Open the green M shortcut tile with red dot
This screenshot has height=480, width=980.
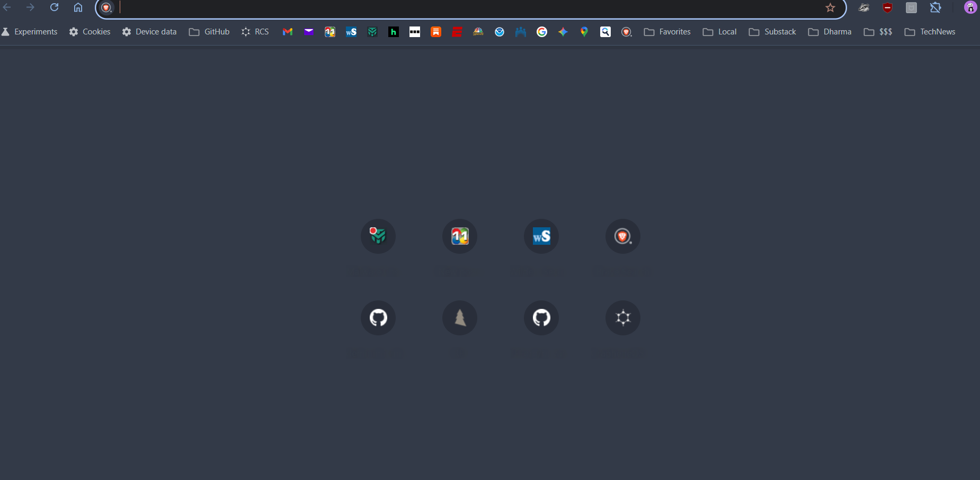[x=378, y=236]
